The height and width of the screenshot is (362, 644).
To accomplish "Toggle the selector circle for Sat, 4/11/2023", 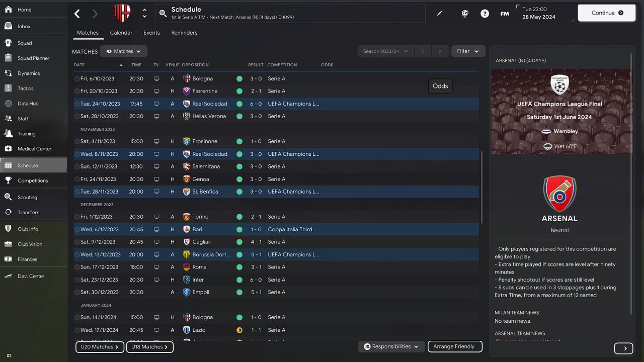I will [x=77, y=141].
